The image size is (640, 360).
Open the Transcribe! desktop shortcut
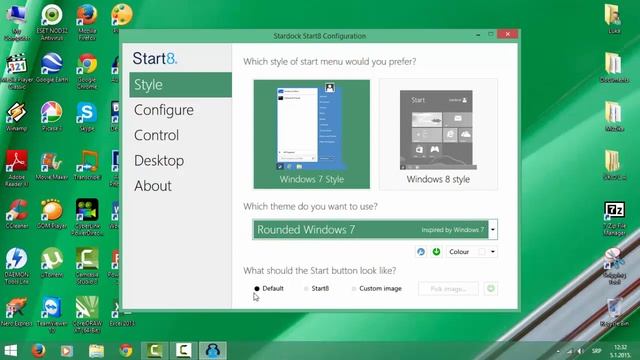click(87, 166)
